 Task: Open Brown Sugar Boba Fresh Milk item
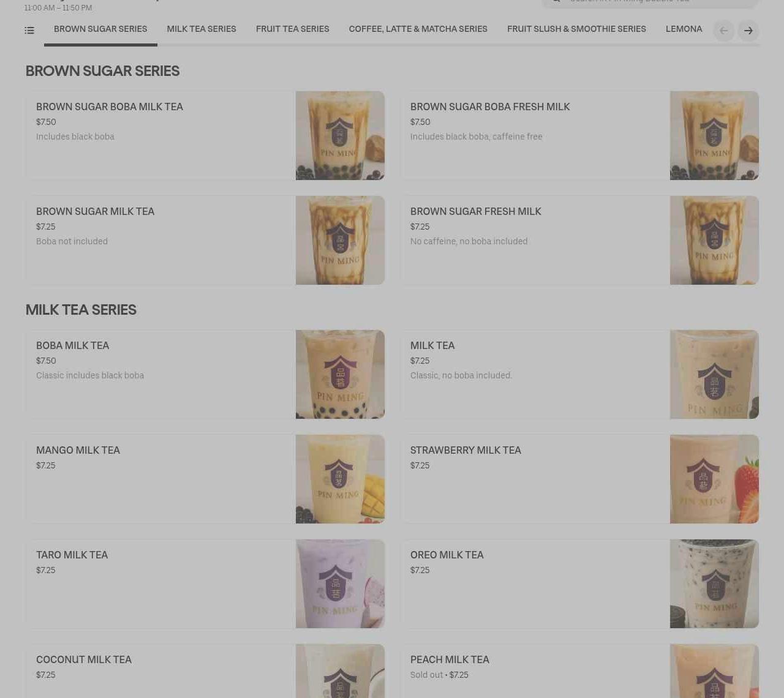579,135
